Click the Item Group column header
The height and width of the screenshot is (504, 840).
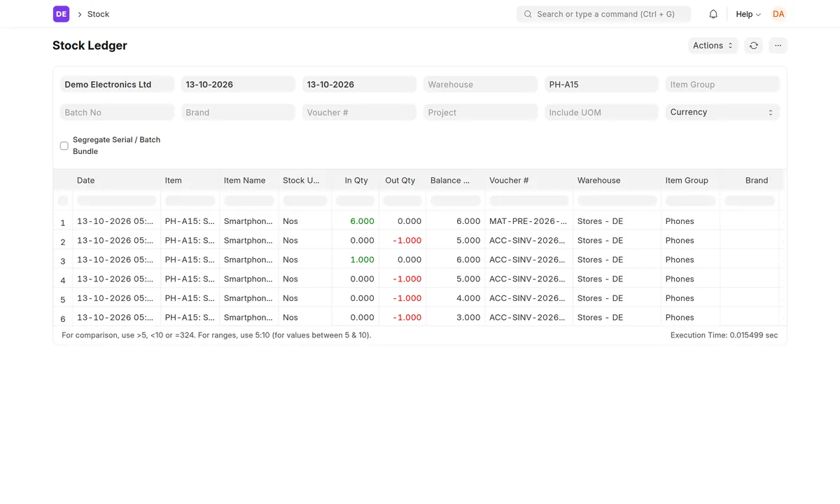coord(690,180)
